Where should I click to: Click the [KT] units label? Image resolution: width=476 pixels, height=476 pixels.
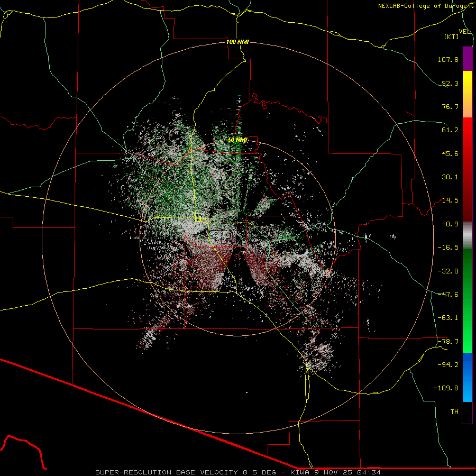coord(452,36)
